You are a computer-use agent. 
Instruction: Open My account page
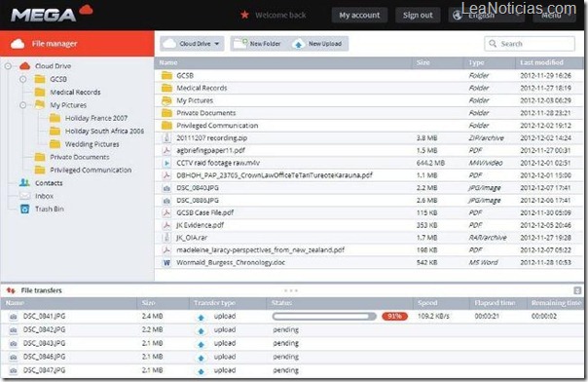coord(359,16)
